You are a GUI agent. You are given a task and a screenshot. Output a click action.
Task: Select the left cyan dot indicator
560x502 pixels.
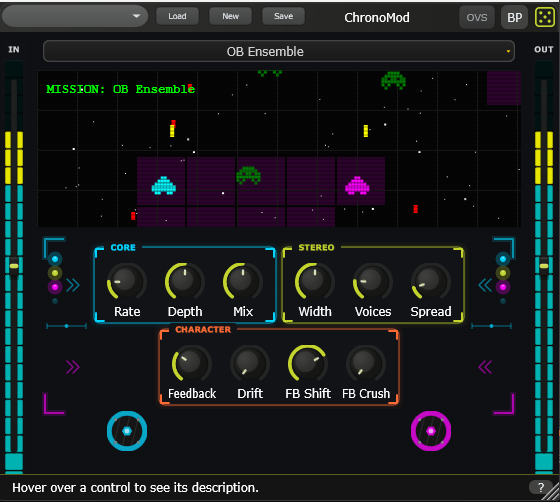point(55,259)
